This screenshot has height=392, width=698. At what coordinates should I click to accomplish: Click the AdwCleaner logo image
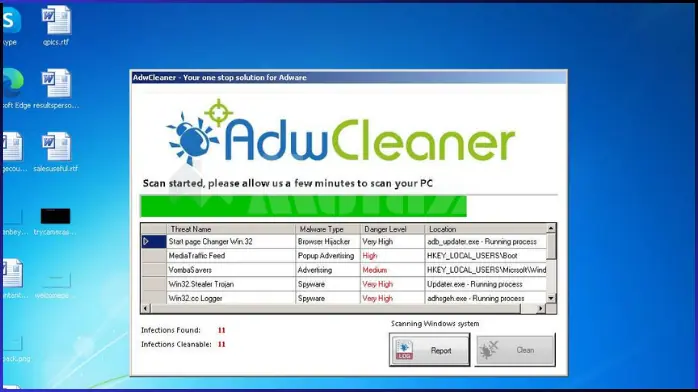pyautogui.click(x=341, y=132)
